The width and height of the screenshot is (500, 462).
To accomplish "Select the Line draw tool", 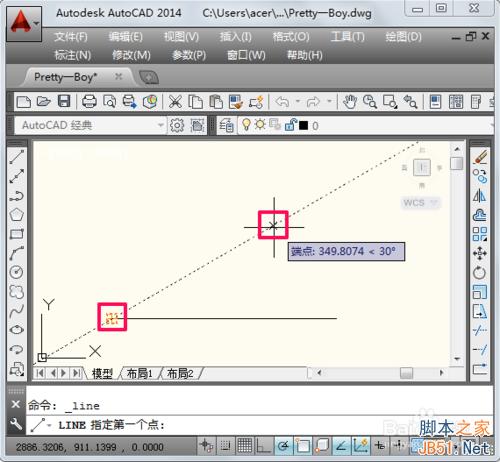I will 16,157.
